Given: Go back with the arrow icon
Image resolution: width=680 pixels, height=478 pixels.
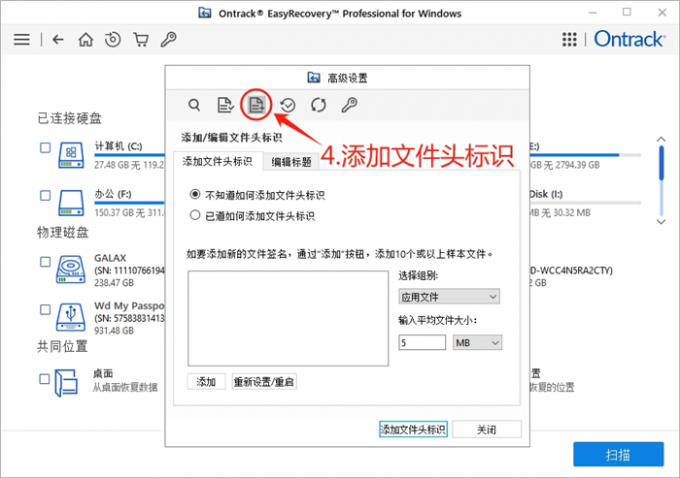Looking at the screenshot, I should (58, 39).
